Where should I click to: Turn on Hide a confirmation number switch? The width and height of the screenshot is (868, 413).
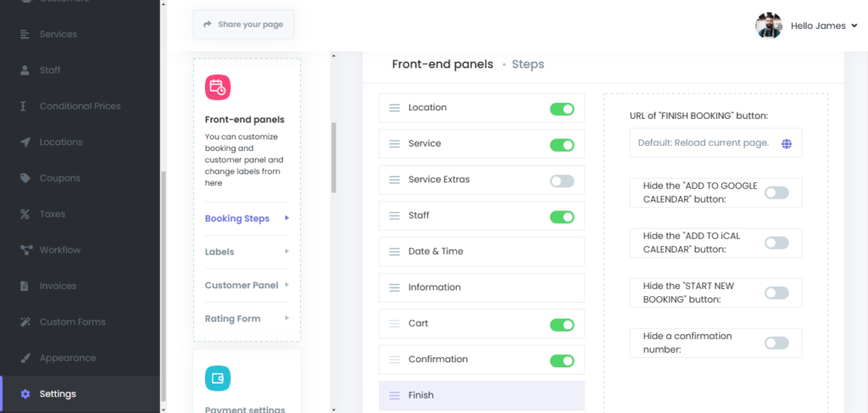776,343
